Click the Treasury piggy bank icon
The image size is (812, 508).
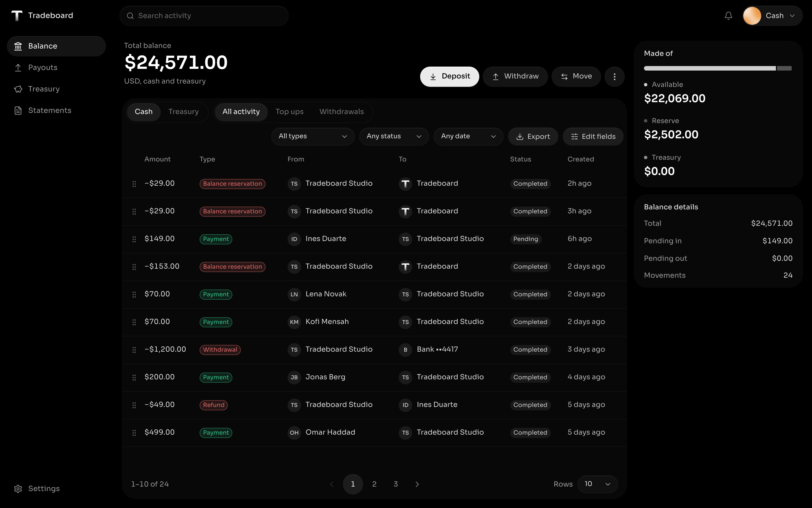click(x=18, y=89)
